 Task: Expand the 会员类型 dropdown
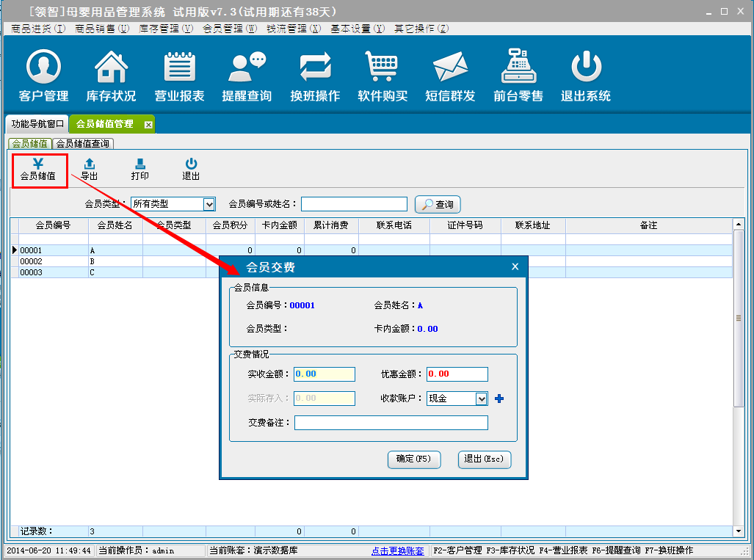pos(209,204)
